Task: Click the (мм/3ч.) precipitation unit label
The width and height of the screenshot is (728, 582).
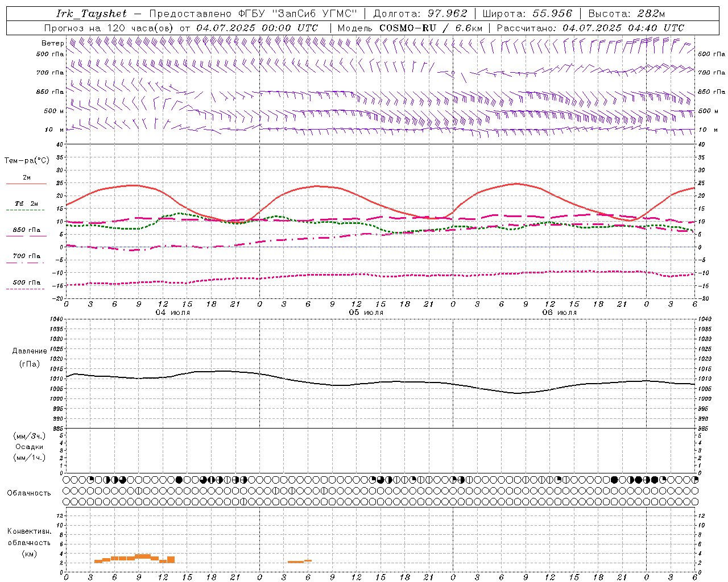Action: pyautogui.click(x=30, y=436)
